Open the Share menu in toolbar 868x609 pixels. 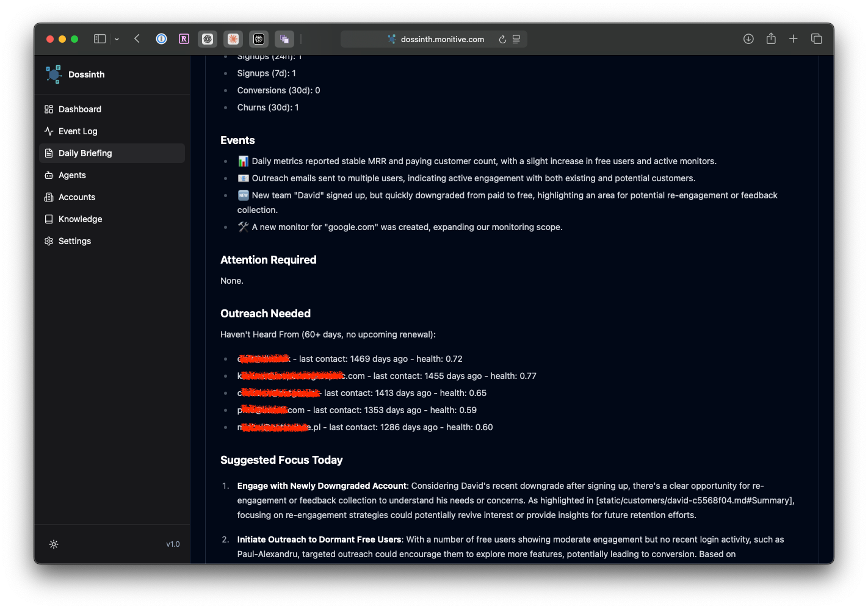771,39
